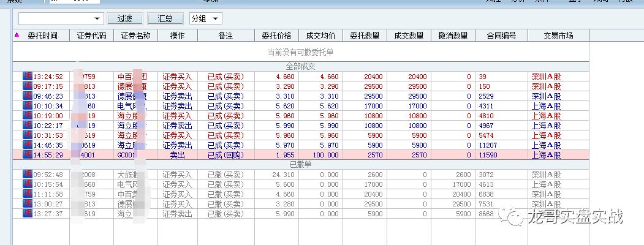Click the order icon for 10:31:53 row
Image resolution: width=644 pixels, height=245 pixels.
(x=27, y=135)
